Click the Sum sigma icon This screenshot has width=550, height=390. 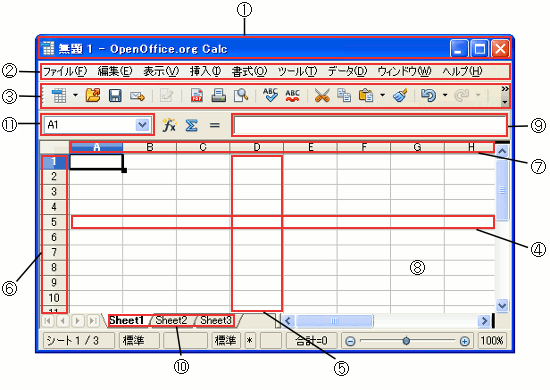[x=191, y=125]
